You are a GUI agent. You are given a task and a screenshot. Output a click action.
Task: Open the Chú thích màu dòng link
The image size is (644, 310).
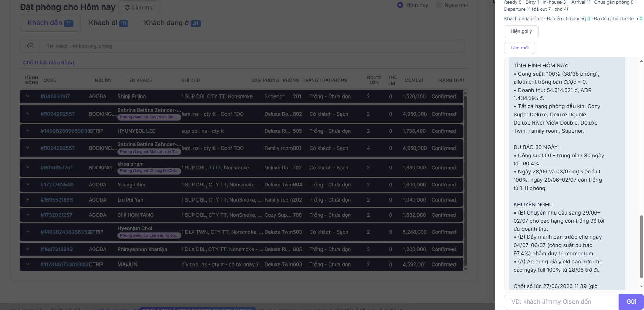tap(49, 63)
